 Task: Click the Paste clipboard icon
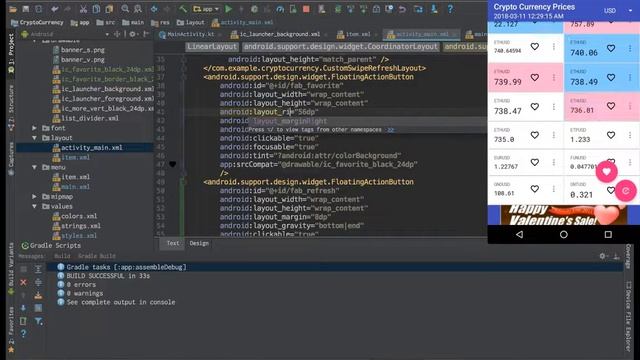click(x=109, y=9)
